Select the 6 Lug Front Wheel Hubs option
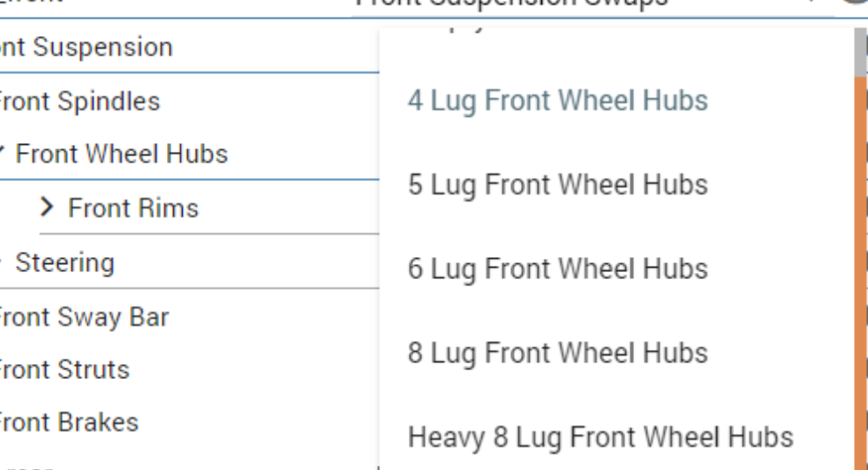 [x=557, y=269]
